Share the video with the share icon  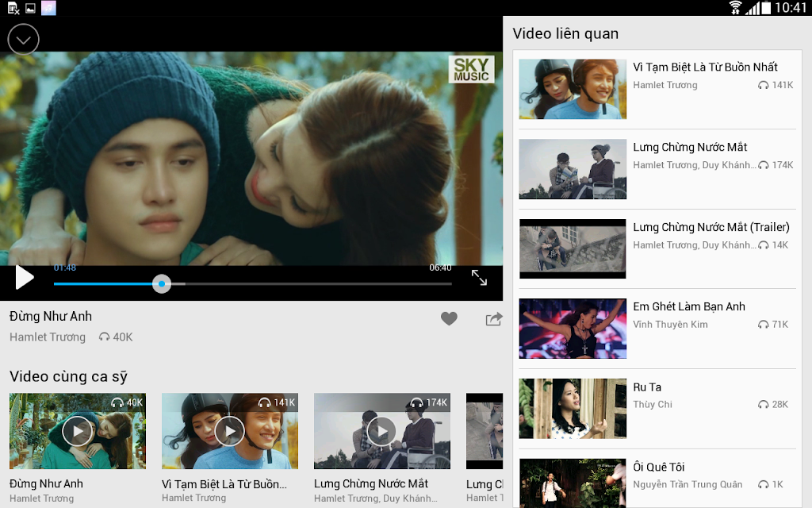494,319
